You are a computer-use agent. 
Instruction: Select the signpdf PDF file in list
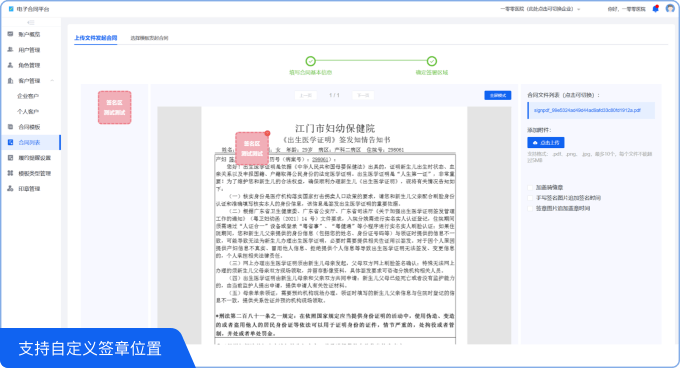tap(591, 111)
